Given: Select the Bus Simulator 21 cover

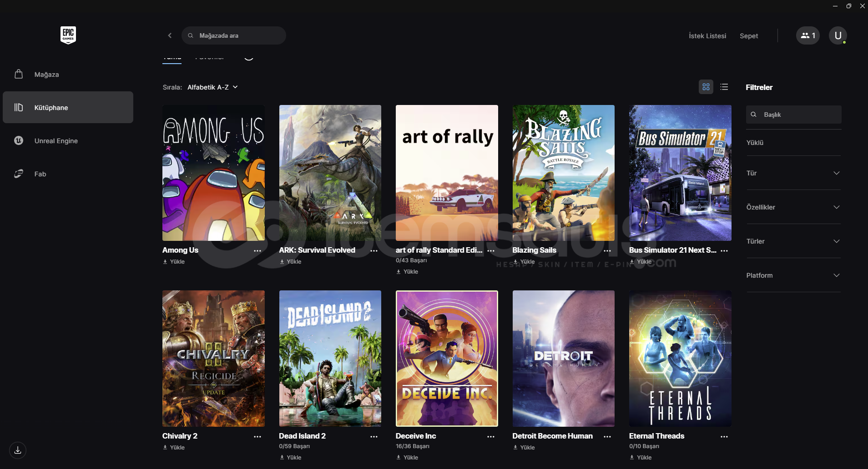Looking at the screenshot, I should tap(680, 173).
